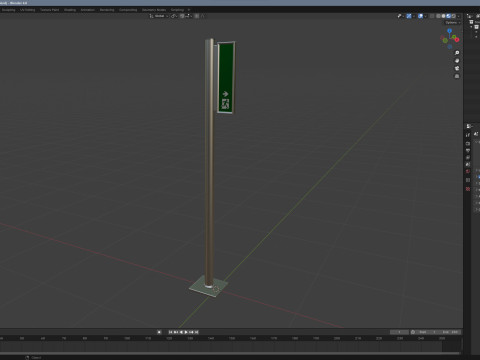Image resolution: width=480 pixels, height=360 pixels.
Task: Toggle camera view with camera icon
Action: pyautogui.click(x=457, y=68)
